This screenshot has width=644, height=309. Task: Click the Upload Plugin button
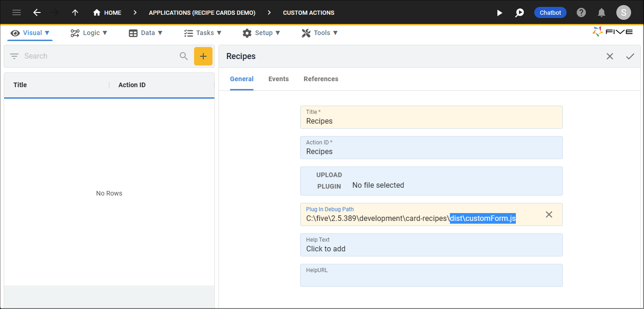click(329, 181)
